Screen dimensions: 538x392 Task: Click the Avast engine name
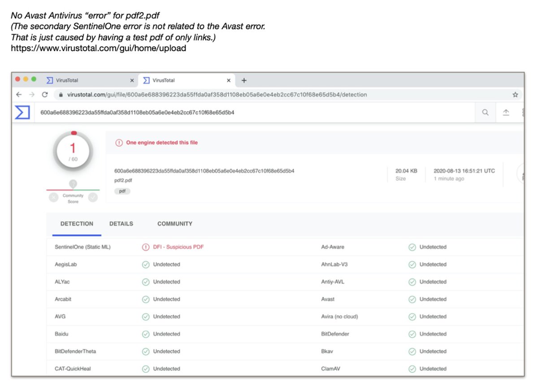pos(328,299)
